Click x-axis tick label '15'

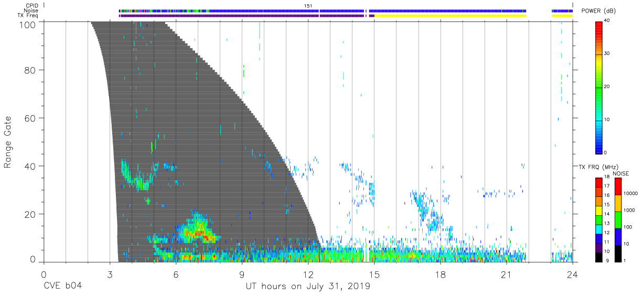click(374, 273)
